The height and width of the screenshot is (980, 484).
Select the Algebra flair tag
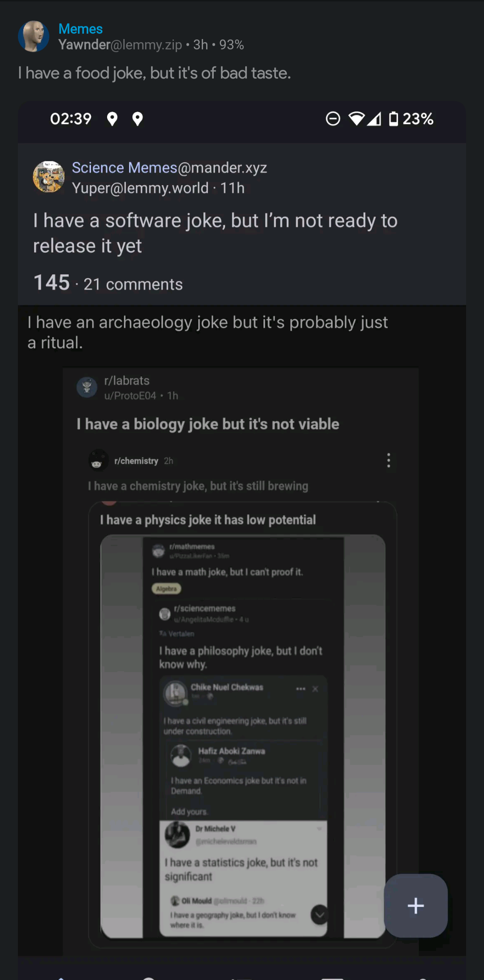pyautogui.click(x=166, y=589)
